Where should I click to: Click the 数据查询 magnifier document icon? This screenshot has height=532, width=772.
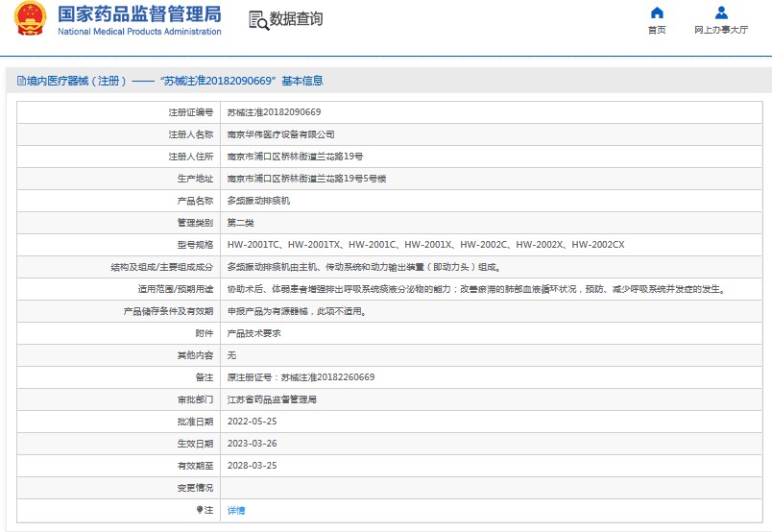[257, 20]
